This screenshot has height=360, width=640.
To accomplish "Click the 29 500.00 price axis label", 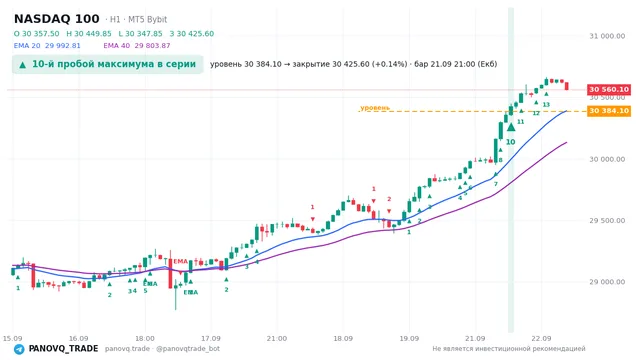I will [x=607, y=220].
